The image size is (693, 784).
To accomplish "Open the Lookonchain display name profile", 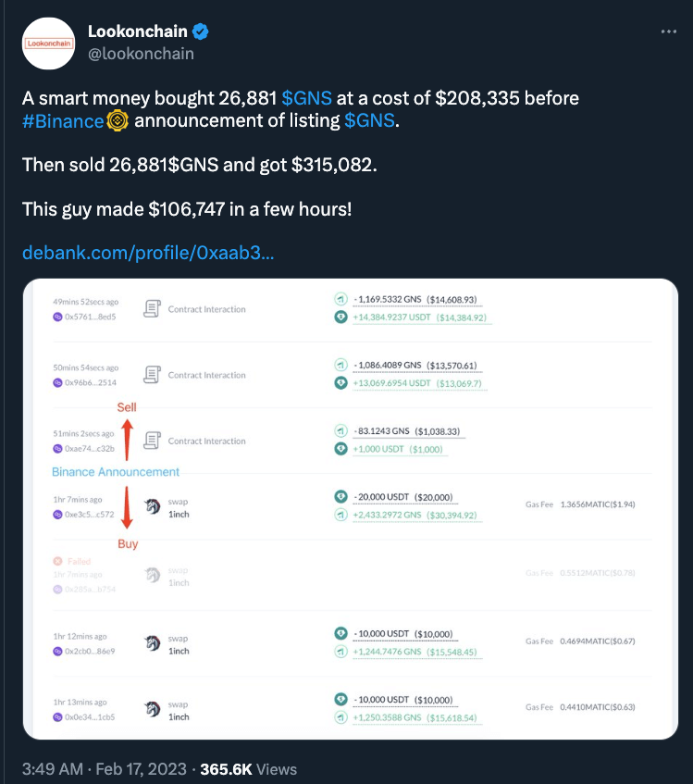I will coord(138,31).
